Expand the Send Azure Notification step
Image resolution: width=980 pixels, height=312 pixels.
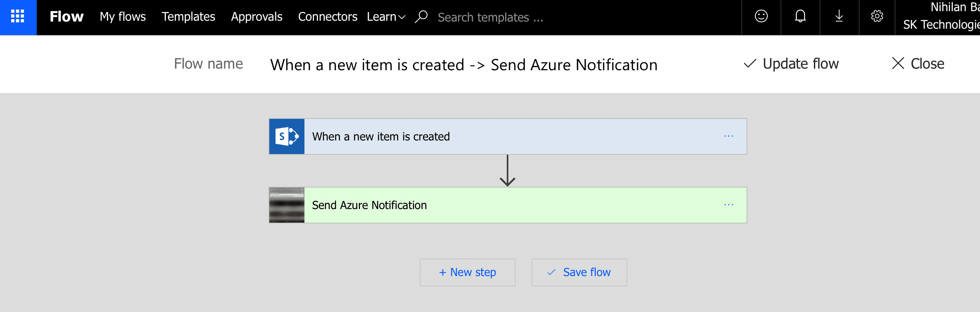click(508, 205)
